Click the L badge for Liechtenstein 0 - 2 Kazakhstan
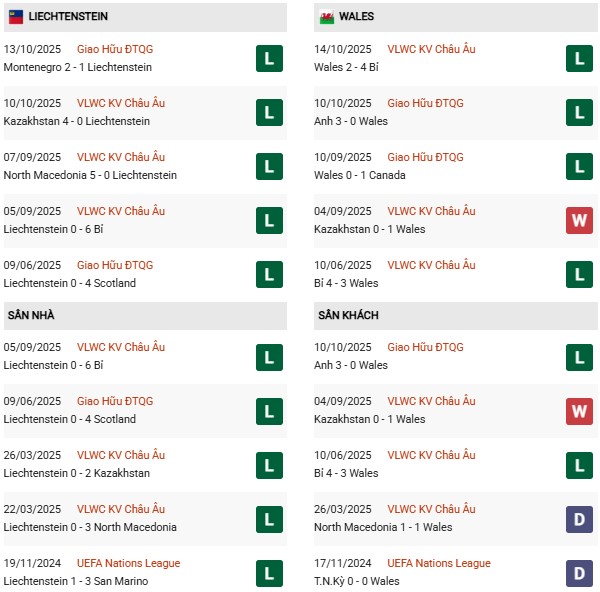 click(268, 465)
